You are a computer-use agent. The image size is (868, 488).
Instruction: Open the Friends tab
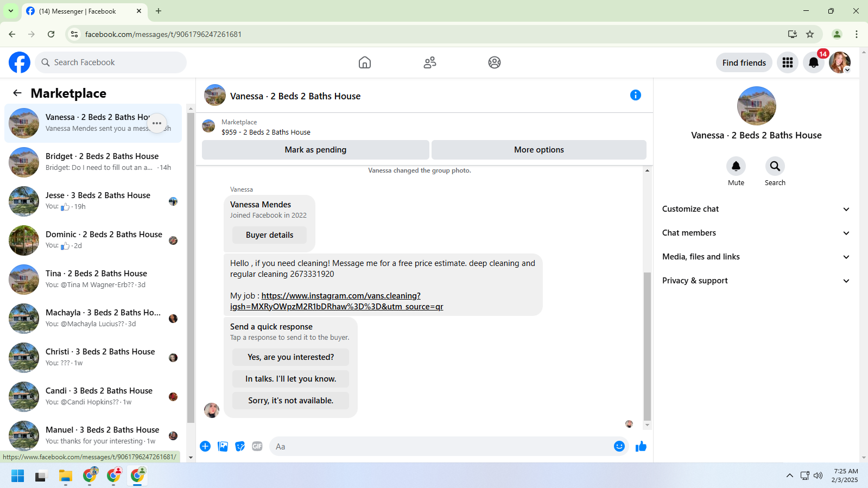coord(430,62)
